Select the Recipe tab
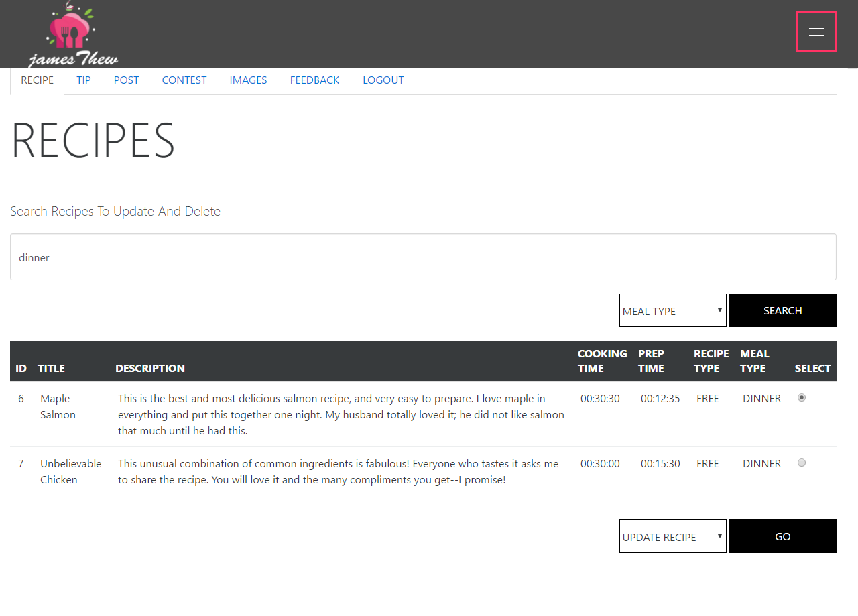 (38, 80)
